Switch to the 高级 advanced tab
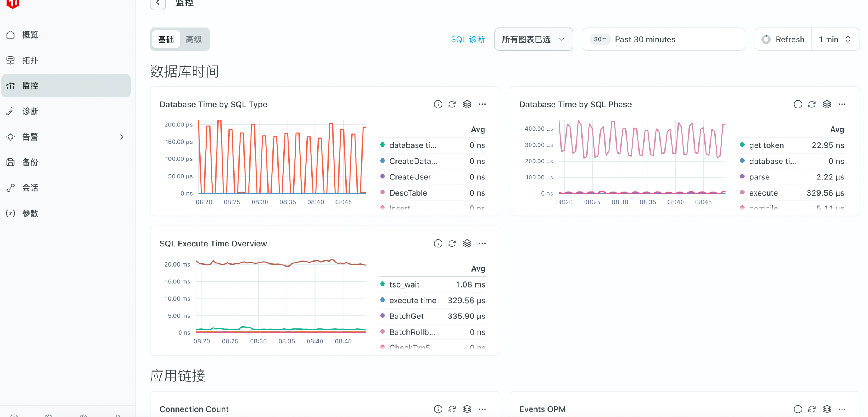The height and width of the screenshot is (417, 868). point(194,39)
